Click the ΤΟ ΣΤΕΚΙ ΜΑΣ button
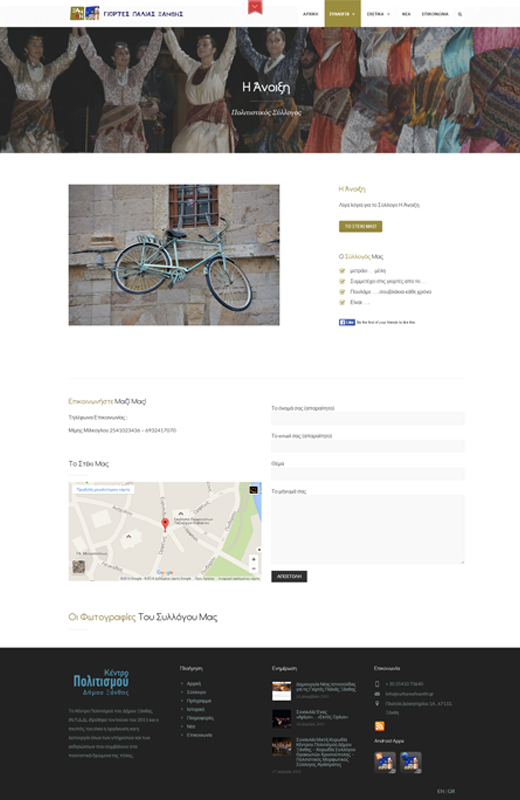 point(360,226)
